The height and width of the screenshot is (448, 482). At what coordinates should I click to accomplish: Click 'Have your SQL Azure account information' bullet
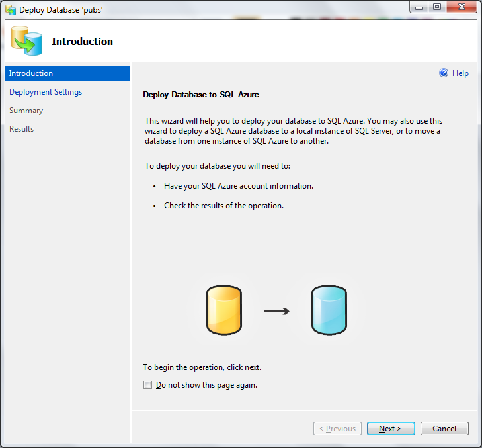[239, 186]
